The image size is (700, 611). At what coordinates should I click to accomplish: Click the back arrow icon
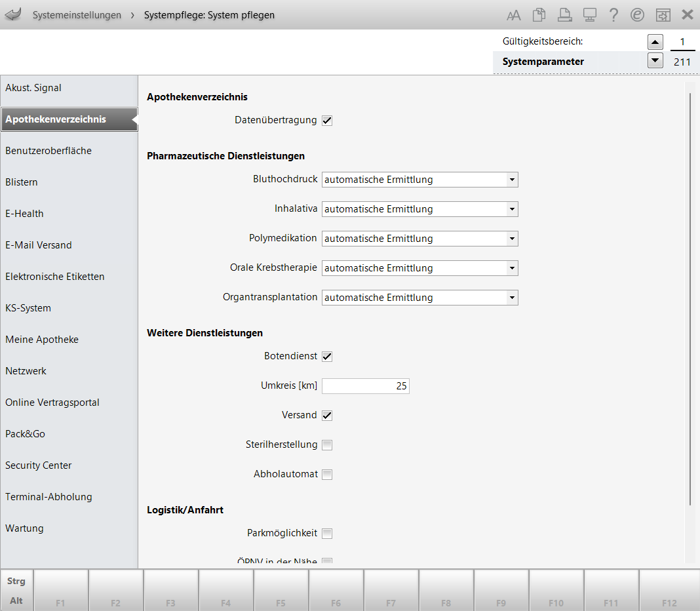13,14
